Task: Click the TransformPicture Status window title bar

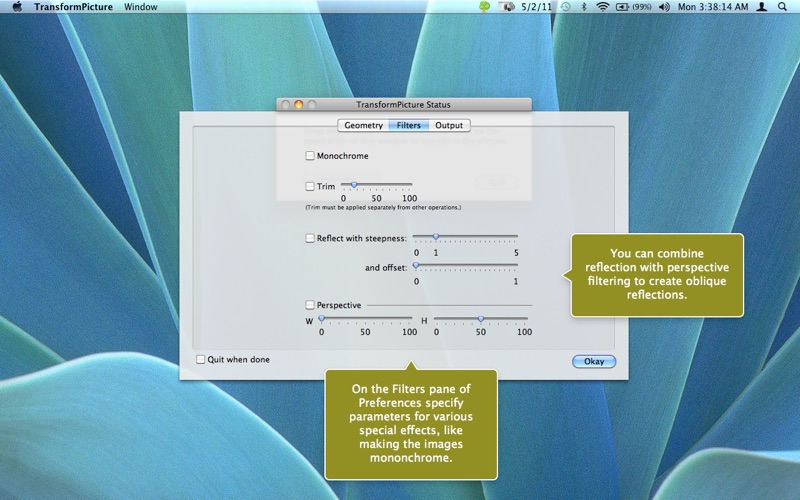Action: pos(404,105)
